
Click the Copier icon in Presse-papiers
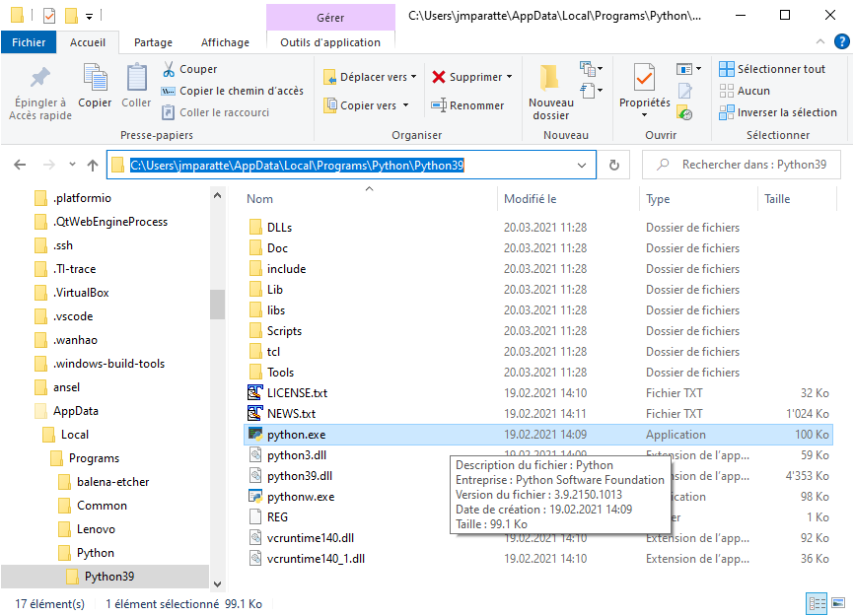coord(95,78)
